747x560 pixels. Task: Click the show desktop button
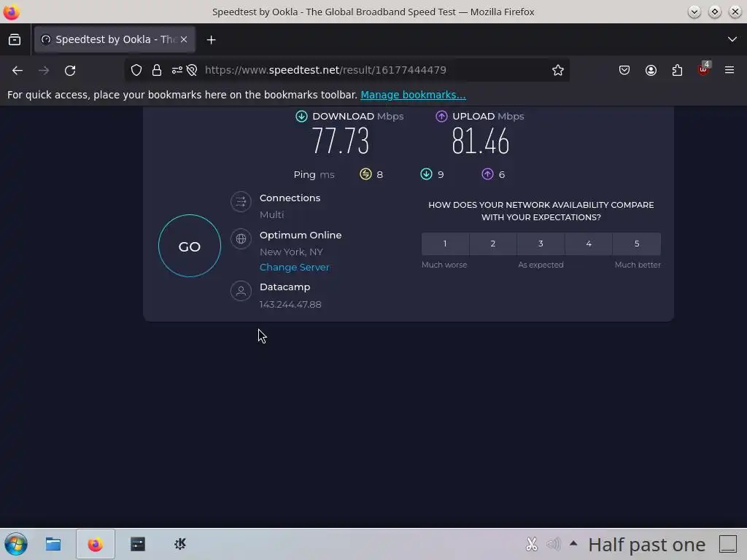(x=728, y=544)
